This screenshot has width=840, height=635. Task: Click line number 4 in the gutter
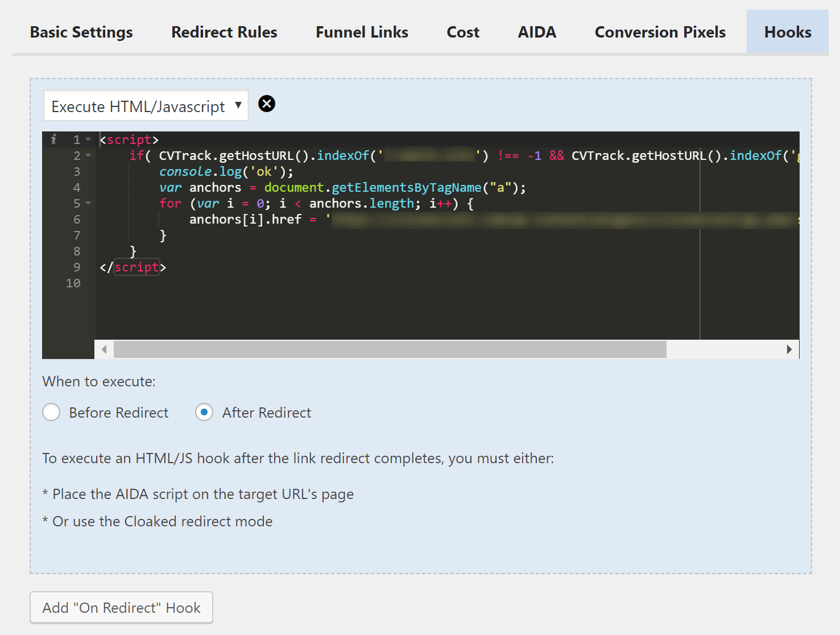(x=77, y=187)
